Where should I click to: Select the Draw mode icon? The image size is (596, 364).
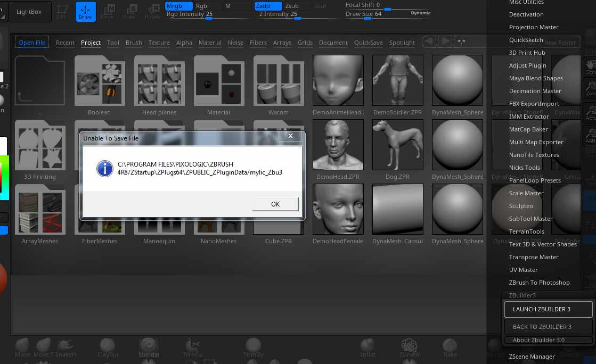tap(85, 11)
